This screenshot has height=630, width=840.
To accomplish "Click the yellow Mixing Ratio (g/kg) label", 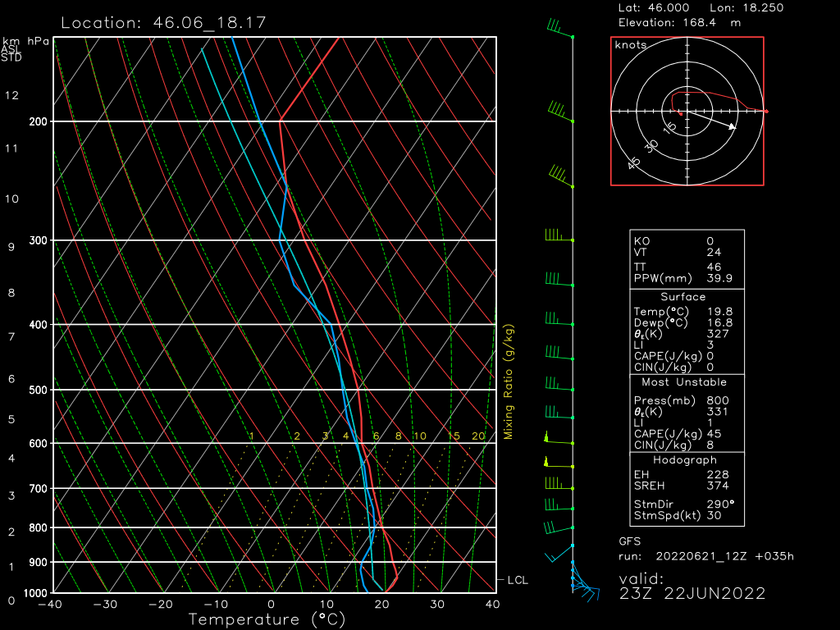I will 509,381.
